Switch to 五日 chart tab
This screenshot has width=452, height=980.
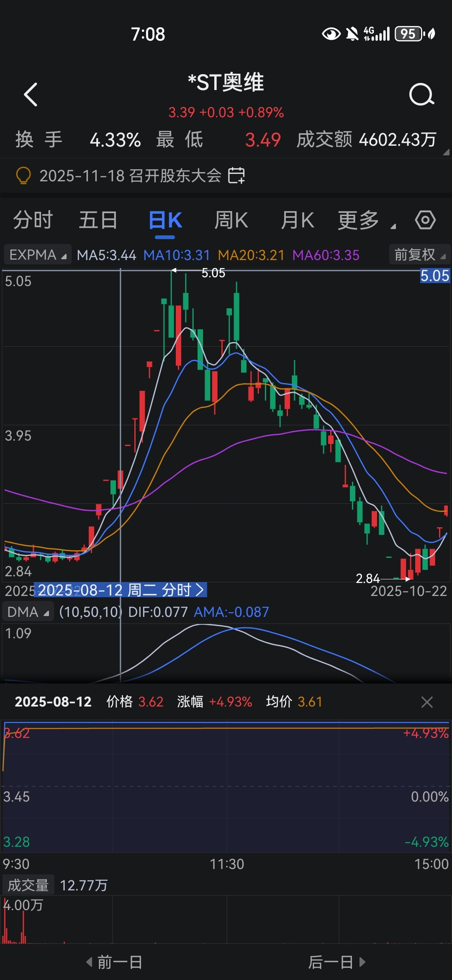pyautogui.click(x=98, y=220)
